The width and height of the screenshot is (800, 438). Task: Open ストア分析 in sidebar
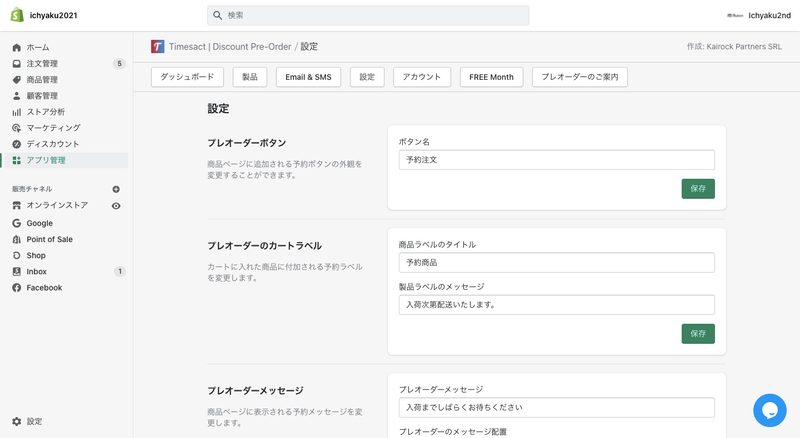[46, 112]
